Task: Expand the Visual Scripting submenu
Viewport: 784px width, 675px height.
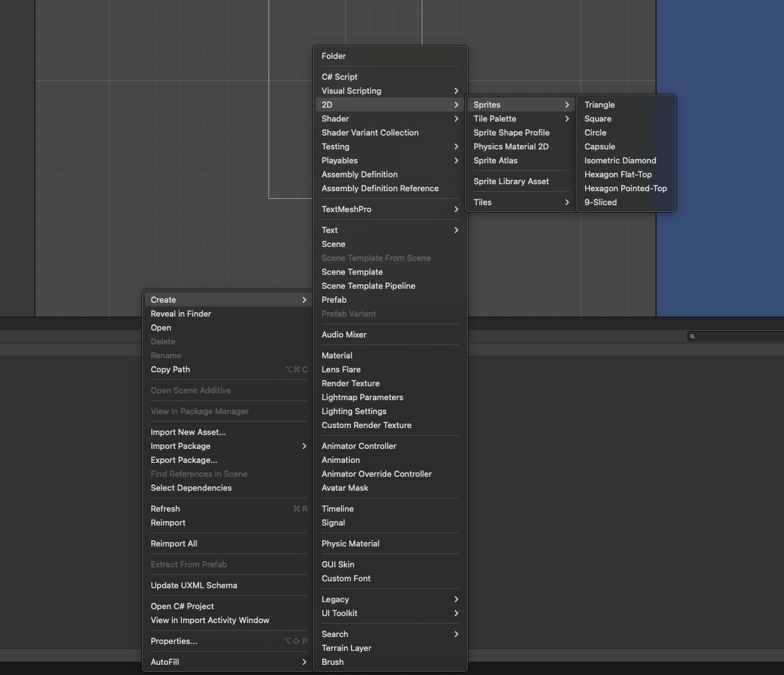Action: tap(390, 91)
